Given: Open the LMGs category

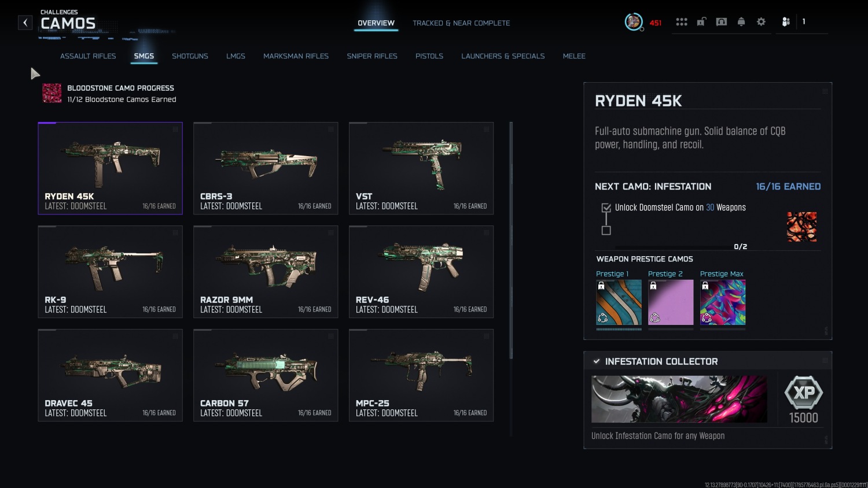Looking at the screenshot, I should (236, 56).
